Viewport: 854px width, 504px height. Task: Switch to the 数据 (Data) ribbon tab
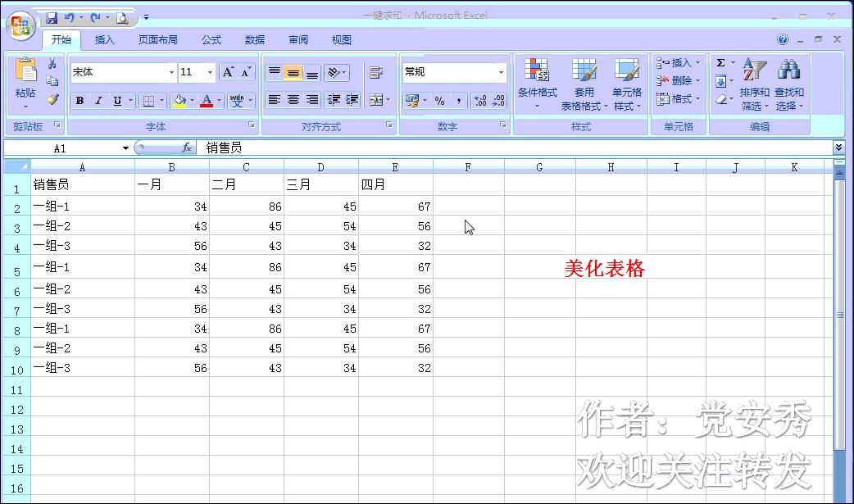tap(254, 39)
